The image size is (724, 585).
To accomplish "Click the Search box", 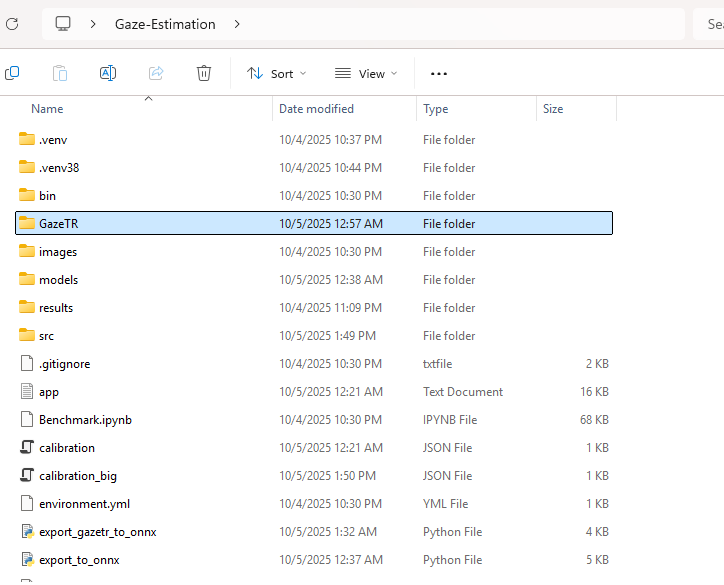I will pyautogui.click(x=709, y=24).
